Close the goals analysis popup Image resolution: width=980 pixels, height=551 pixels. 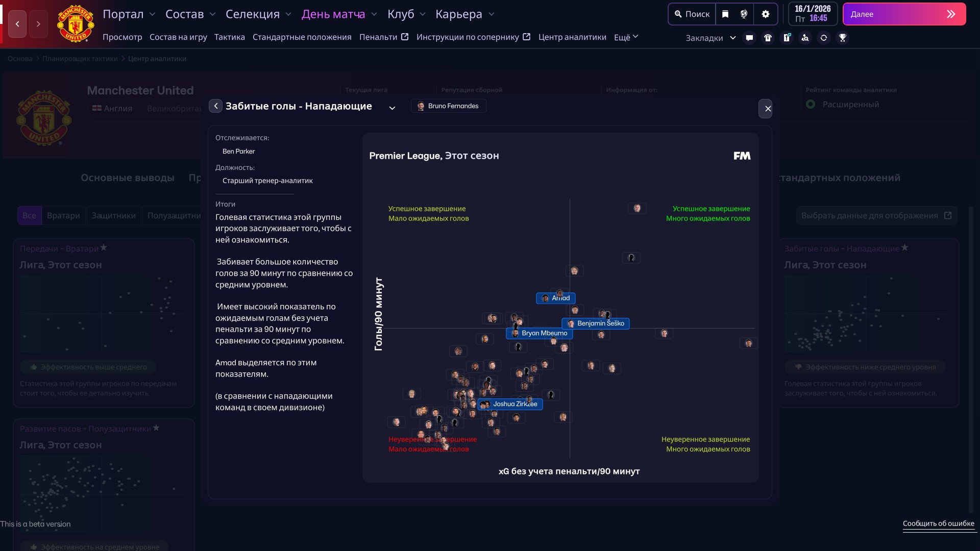[x=767, y=109]
